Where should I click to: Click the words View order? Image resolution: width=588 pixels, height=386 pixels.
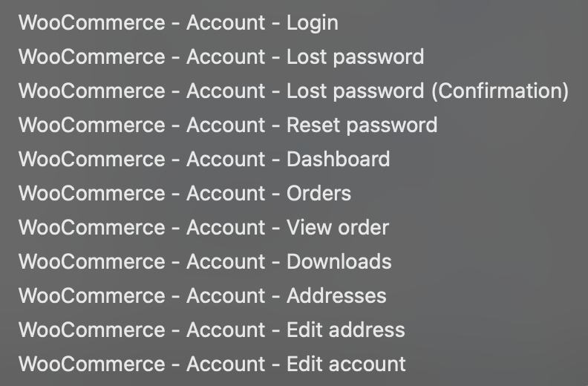(x=338, y=227)
